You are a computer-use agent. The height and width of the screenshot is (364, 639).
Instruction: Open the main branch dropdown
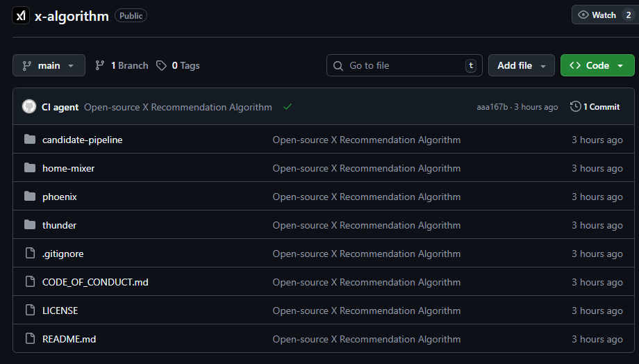point(49,65)
